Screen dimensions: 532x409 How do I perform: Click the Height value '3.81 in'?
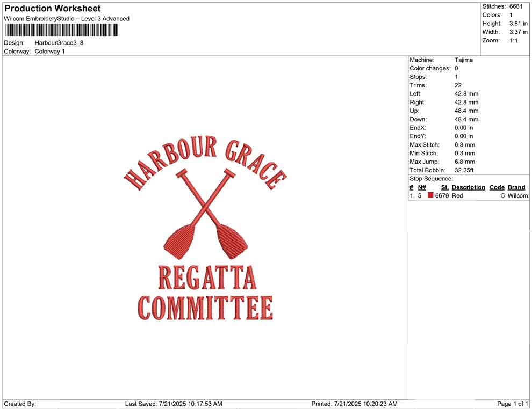(519, 24)
